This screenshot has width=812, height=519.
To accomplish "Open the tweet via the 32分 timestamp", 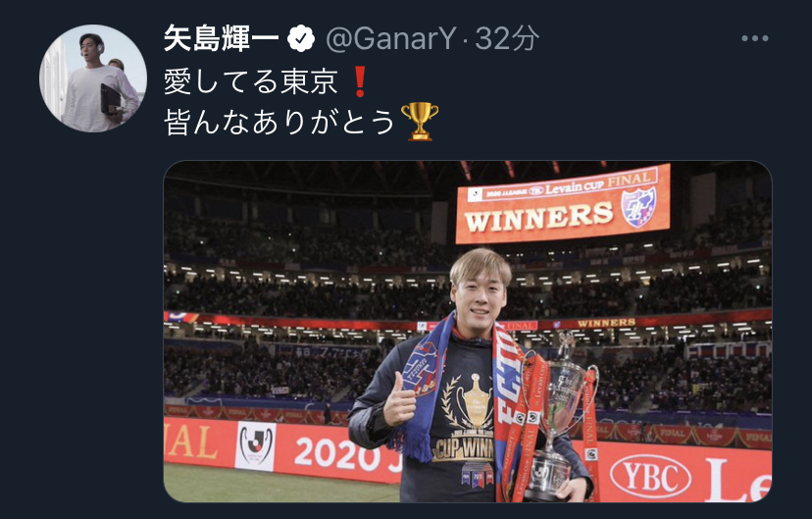I will pyautogui.click(x=507, y=39).
